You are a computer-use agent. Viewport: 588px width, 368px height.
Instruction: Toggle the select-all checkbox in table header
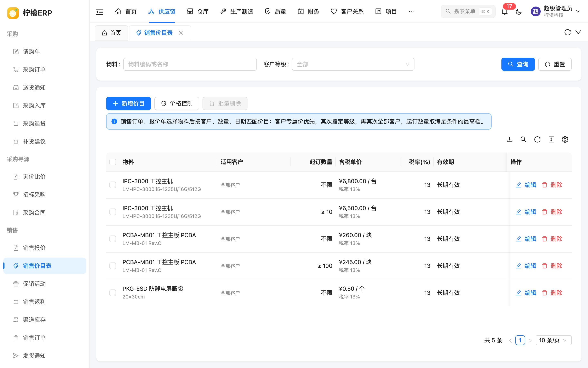pos(113,162)
